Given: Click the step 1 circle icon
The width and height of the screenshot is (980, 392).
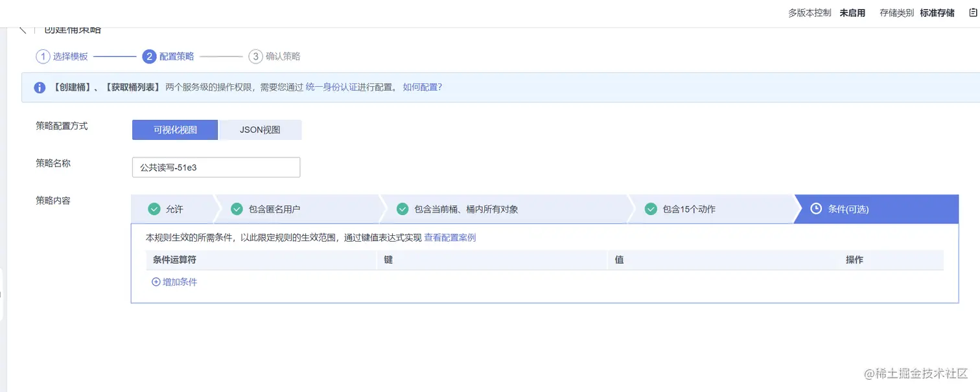Looking at the screenshot, I should click(43, 56).
